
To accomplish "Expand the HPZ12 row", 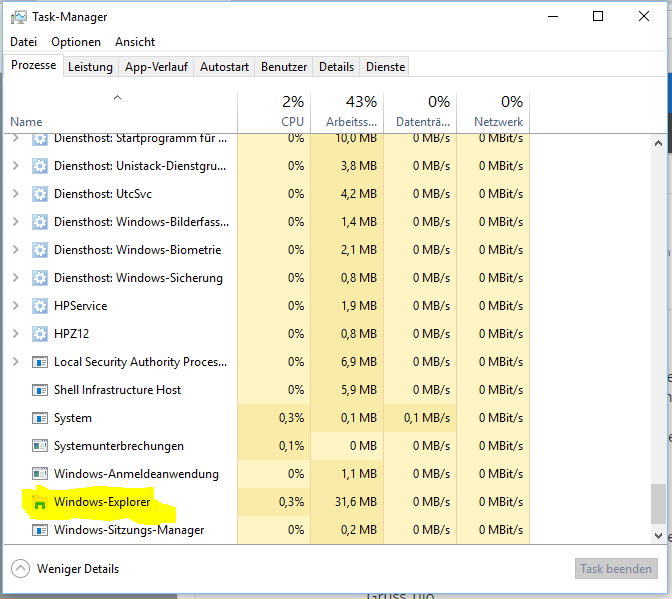I will (15, 334).
